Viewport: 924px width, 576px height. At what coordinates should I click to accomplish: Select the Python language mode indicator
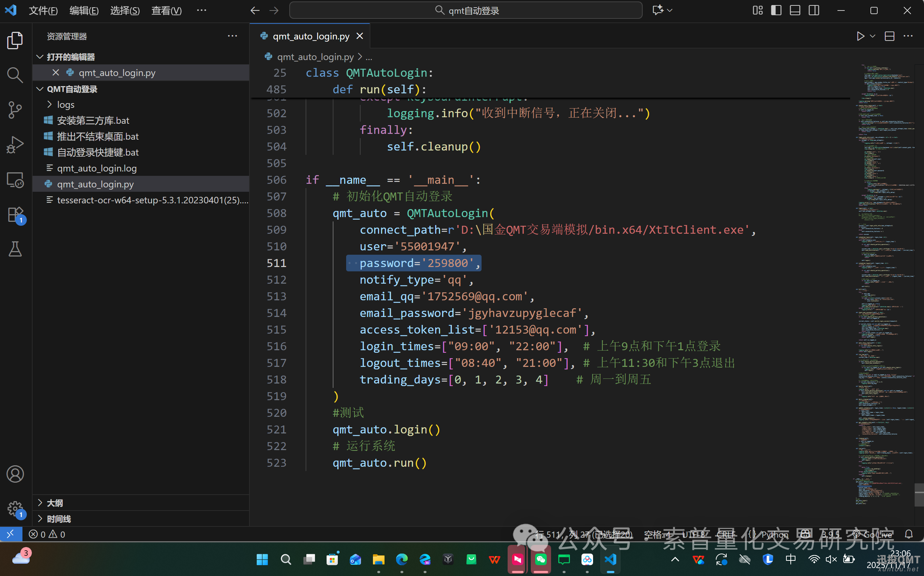pyautogui.click(x=774, y=534)
